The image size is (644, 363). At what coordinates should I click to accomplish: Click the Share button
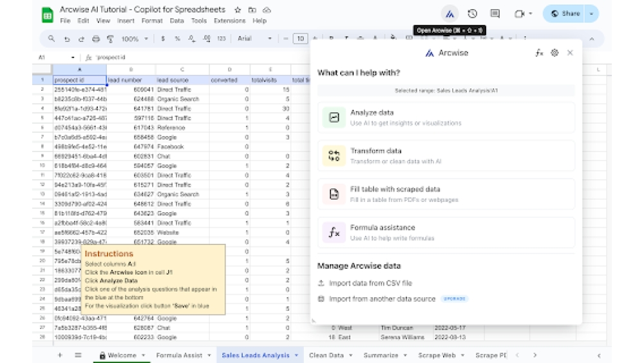565,14
